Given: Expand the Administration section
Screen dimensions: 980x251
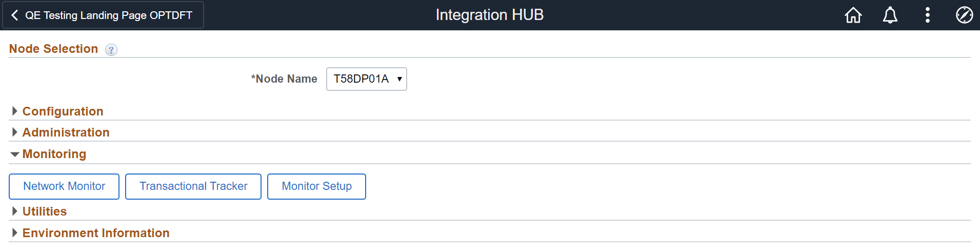Looking at the screenshot, I should pos(66,132).
